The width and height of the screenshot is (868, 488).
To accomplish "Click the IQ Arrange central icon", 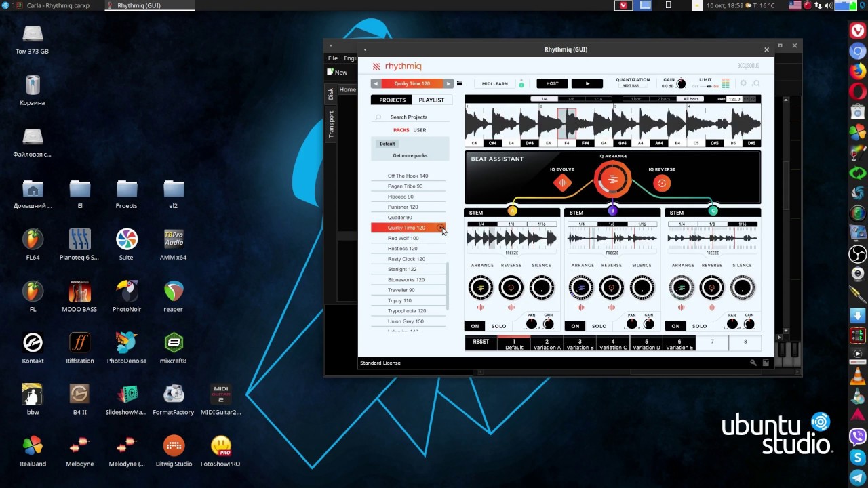I will pyautogui.click(x=612, y=180).
